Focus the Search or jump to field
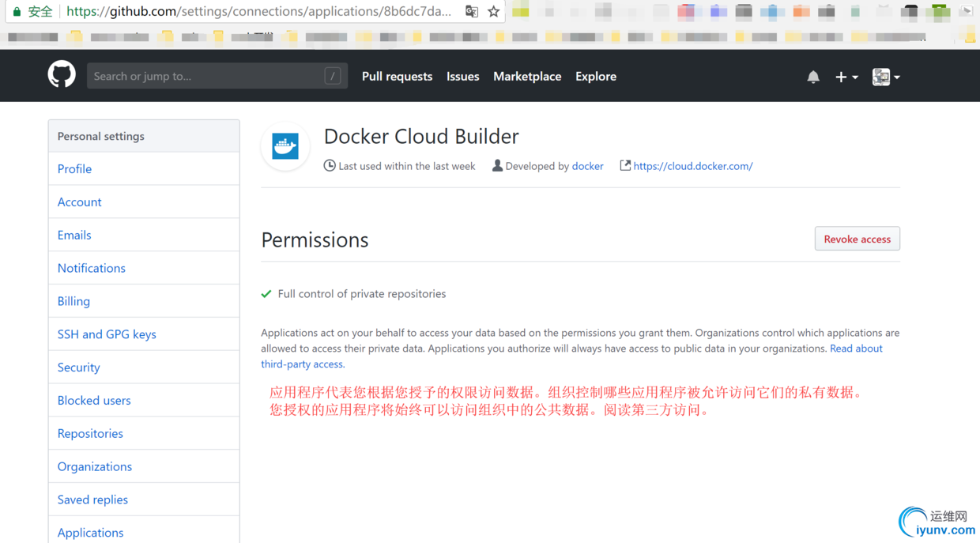 217,76
